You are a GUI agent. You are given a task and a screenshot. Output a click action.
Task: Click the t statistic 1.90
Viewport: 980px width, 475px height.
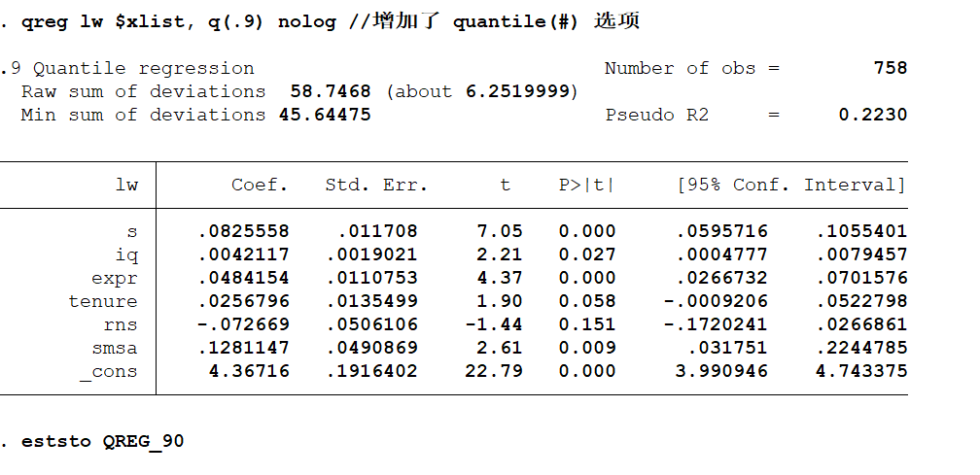[x=500, y=301]
